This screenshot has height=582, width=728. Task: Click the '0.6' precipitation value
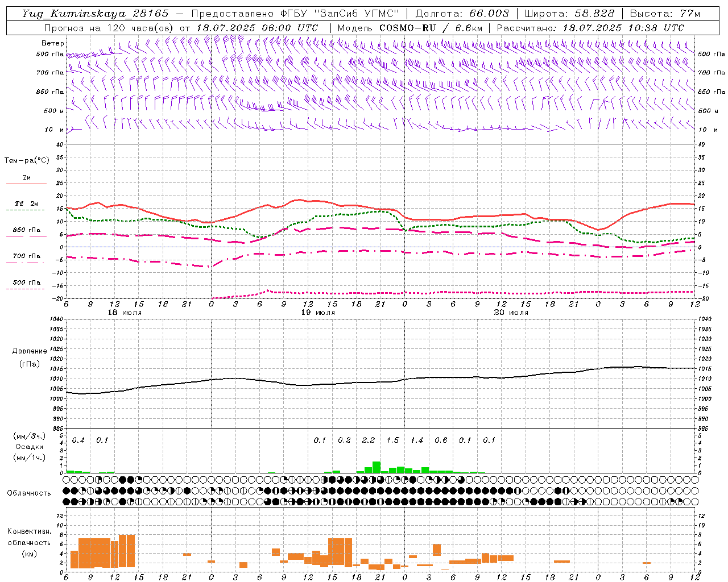(x=441, y=440)
